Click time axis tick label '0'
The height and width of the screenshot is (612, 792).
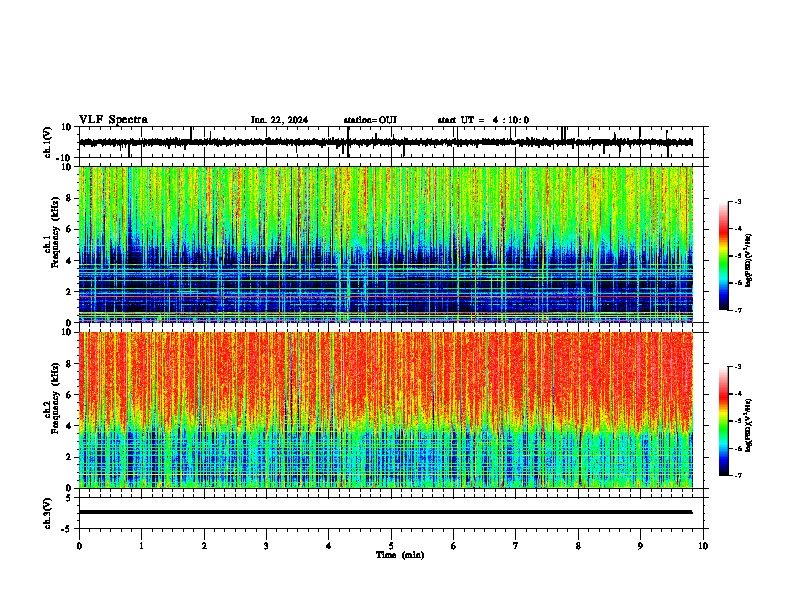point(79,546)
